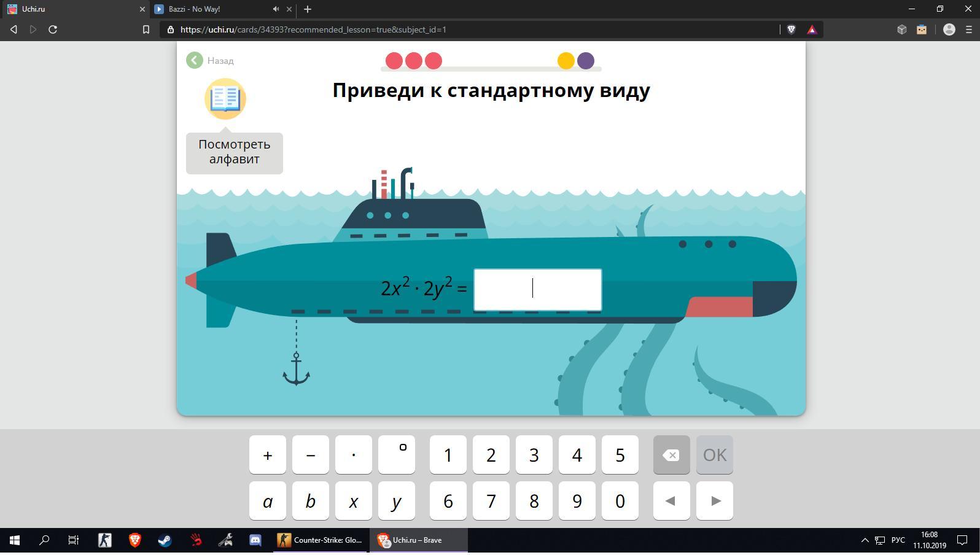The width and height of the screenshot is (980, 555).
Task: Click the cube extension icon
Action: click(x=902, y=29)
